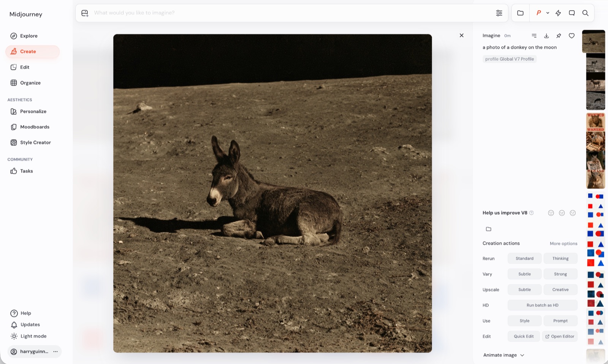This screenshot has width=608, height=364.
Task: Open the image options menu icon
Action: pos(534,36)
